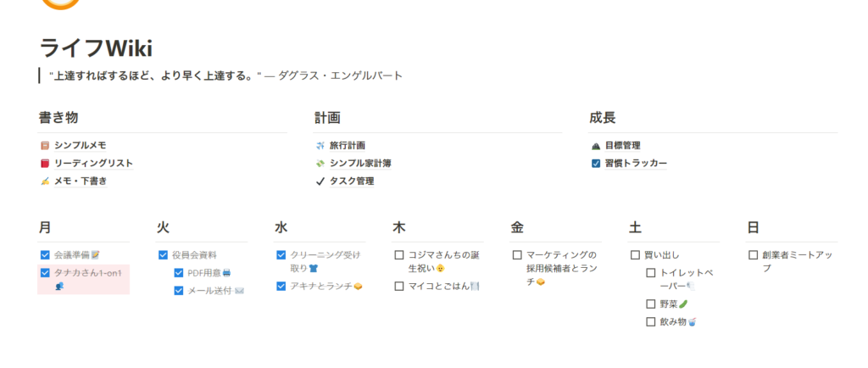868x368 pixels.
Task: Click the checkmark icon beside タスク管理
Action: point(320,181)
